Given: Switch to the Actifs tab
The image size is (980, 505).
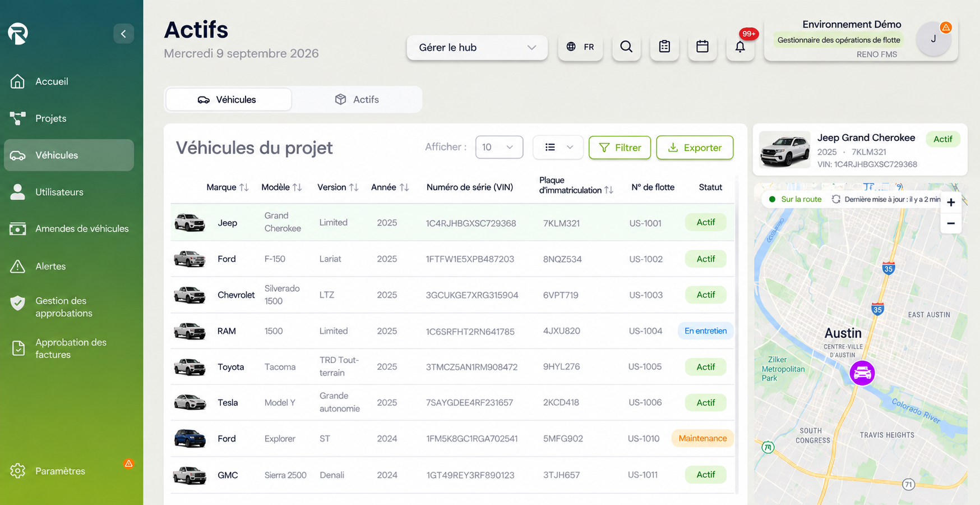Looking at the screenshot, I should click(357, 99).
